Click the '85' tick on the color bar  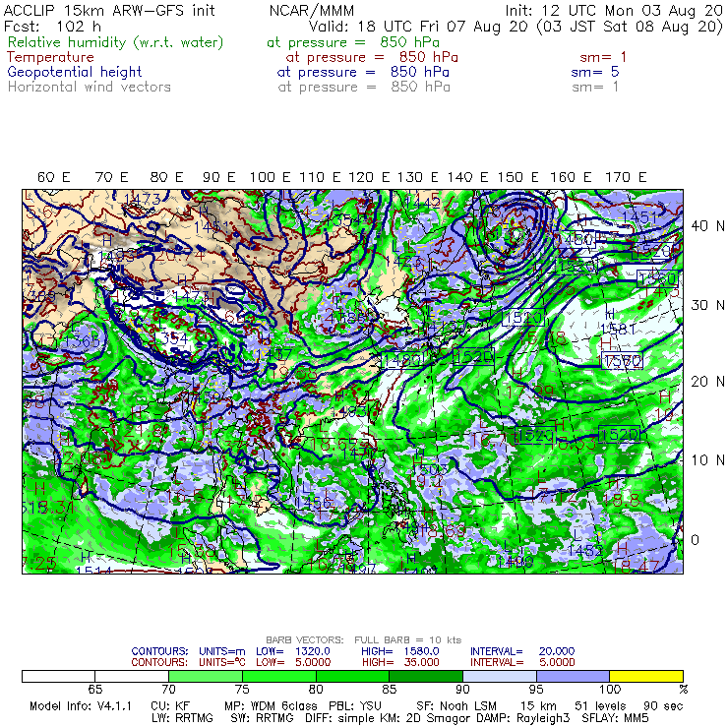tap(389, 689)
